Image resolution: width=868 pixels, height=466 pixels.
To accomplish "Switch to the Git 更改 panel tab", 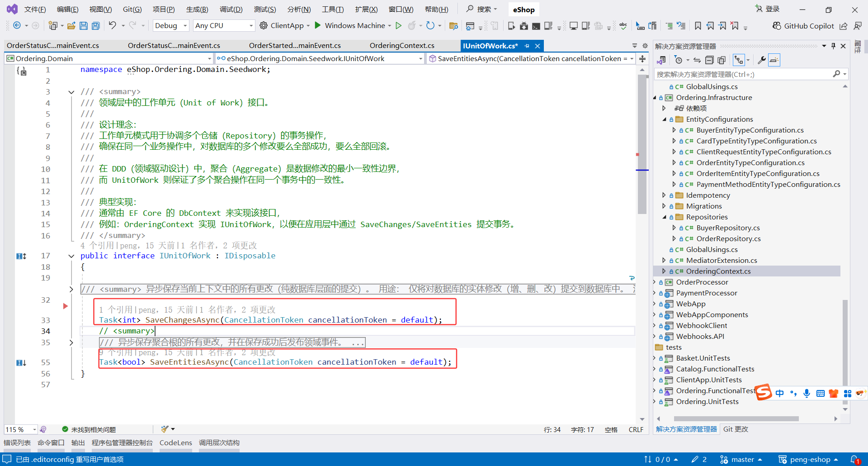I will (x=736, y=429).
